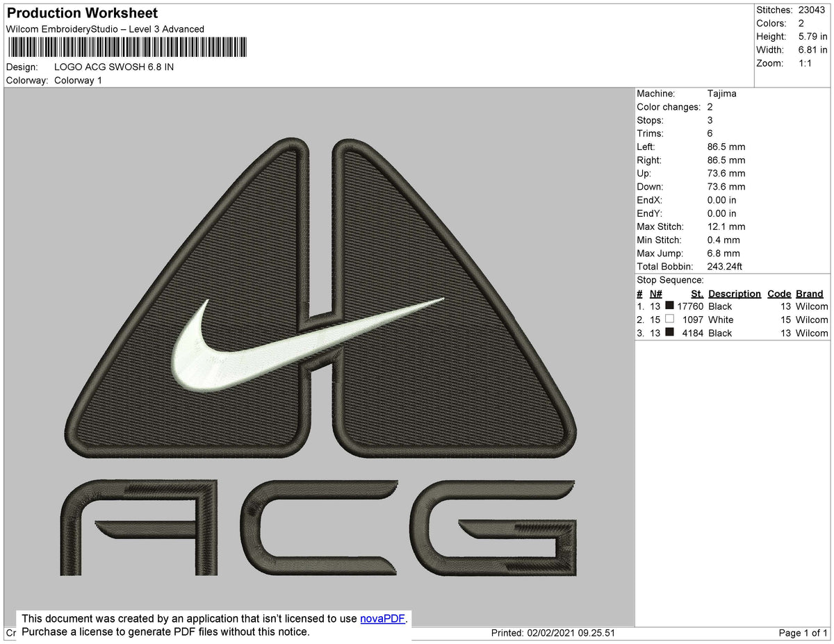Click the Color changes value
The width and height of the screenshot is (834, 644).
[710, 107]
